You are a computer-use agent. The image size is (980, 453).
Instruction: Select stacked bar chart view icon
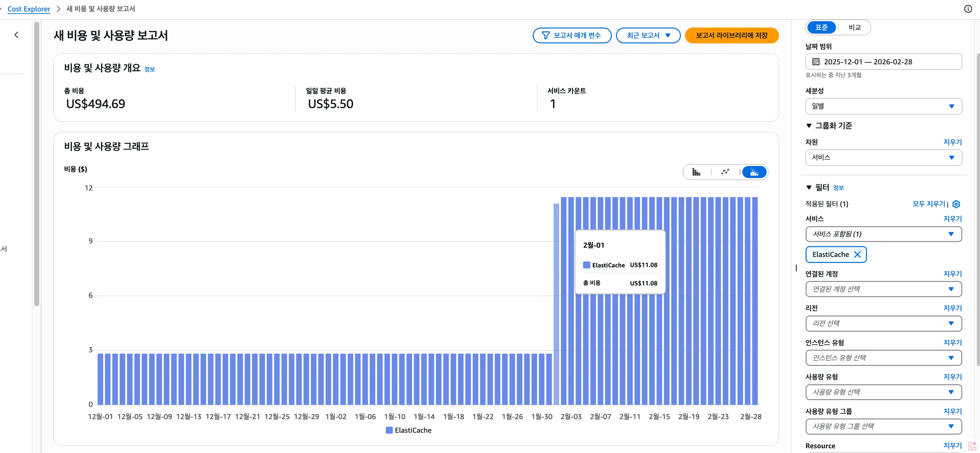pyautogui.click(x=754, y=172)
